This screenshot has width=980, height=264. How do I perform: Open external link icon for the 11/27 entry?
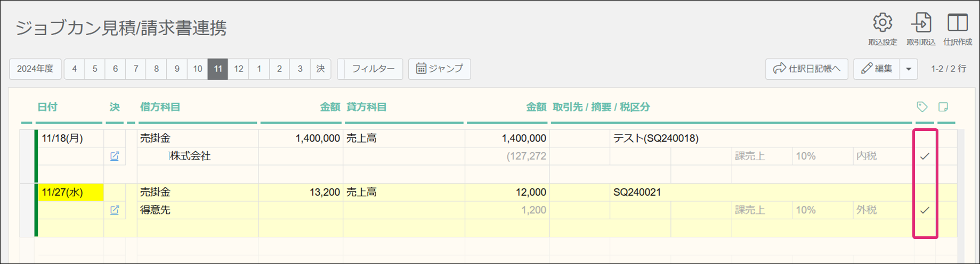(115, 210)
